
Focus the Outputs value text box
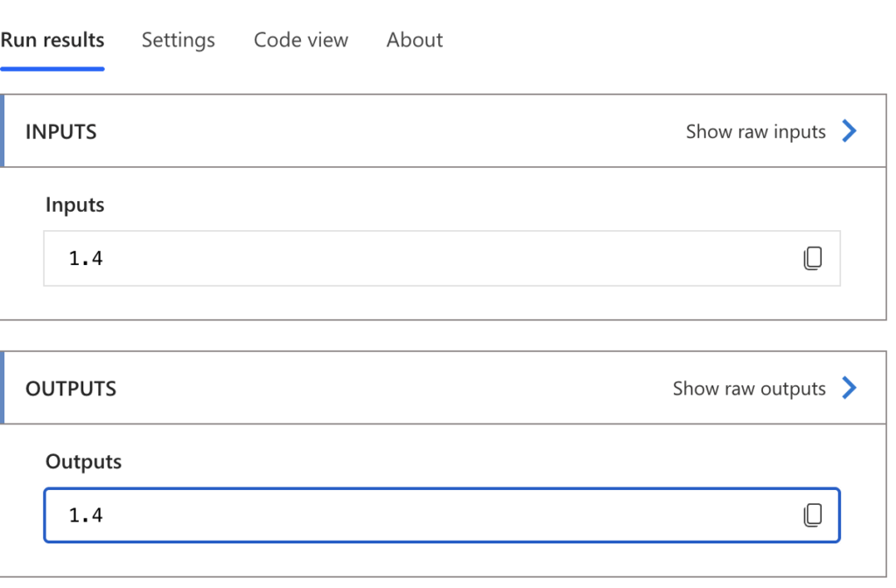tap(420, 515)
